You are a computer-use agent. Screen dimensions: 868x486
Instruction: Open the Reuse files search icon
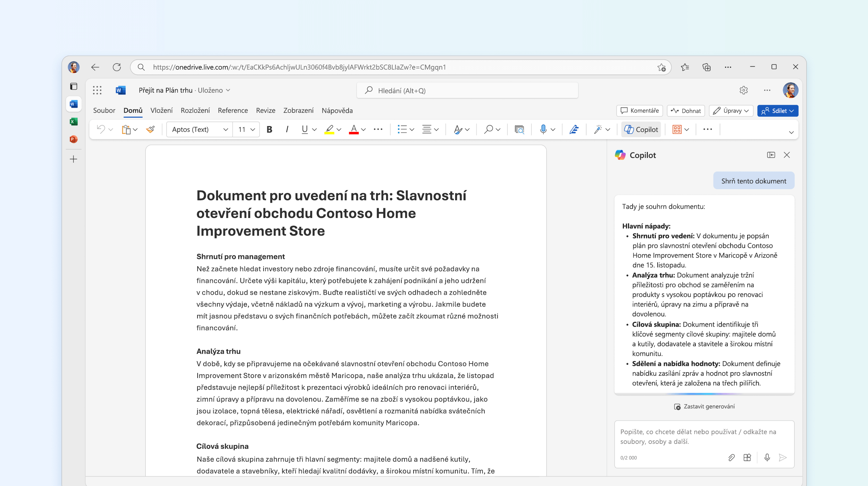tap(519, 129)
